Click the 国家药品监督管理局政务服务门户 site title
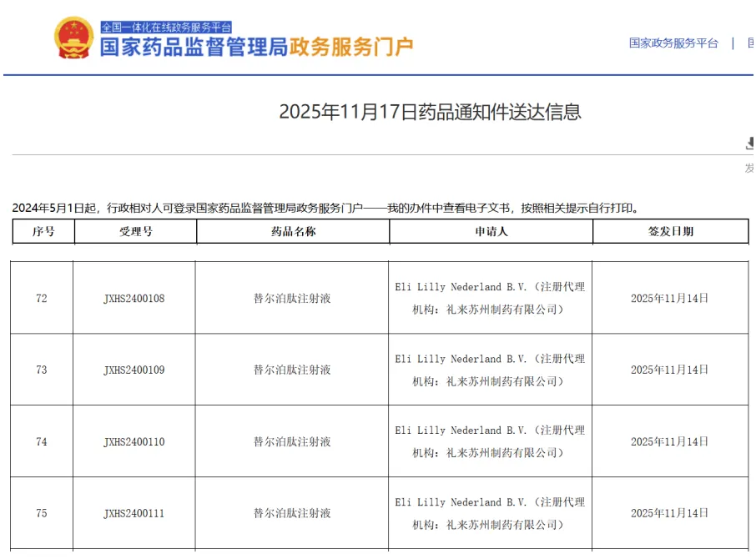 [256, 47]
